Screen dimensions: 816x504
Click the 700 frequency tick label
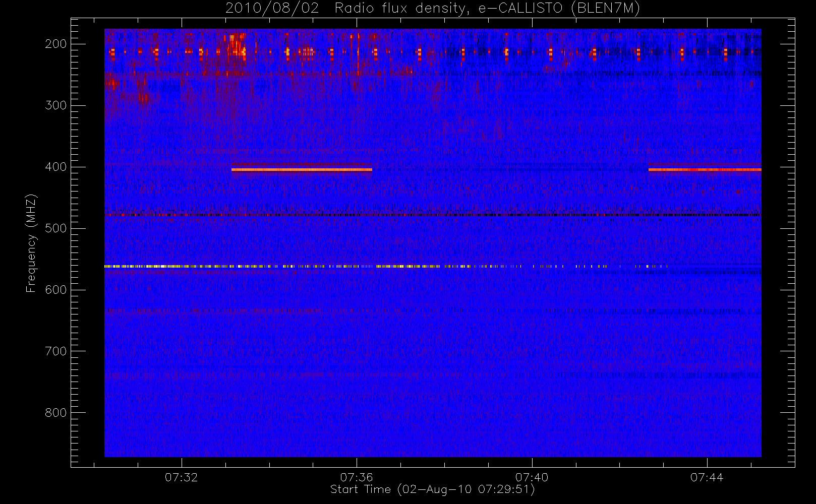point(56,351)
